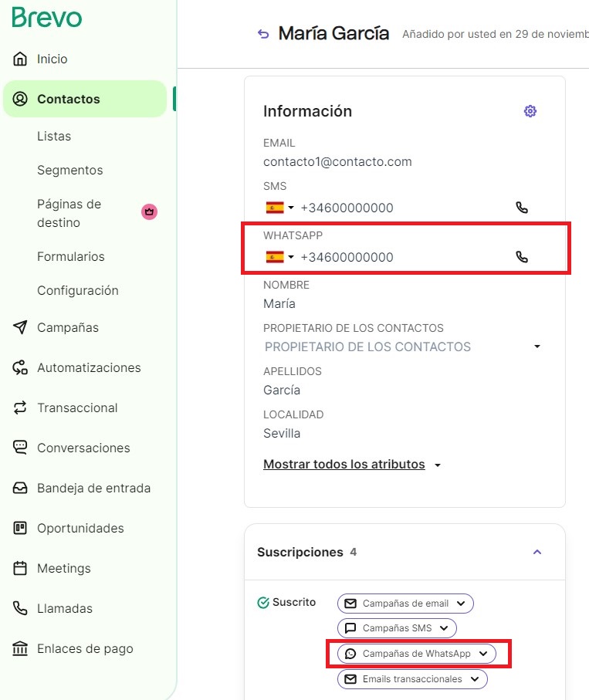Screen dimensions: 589x700
Task: Open Transaccional in sidebar
Action: coord(77,407)
